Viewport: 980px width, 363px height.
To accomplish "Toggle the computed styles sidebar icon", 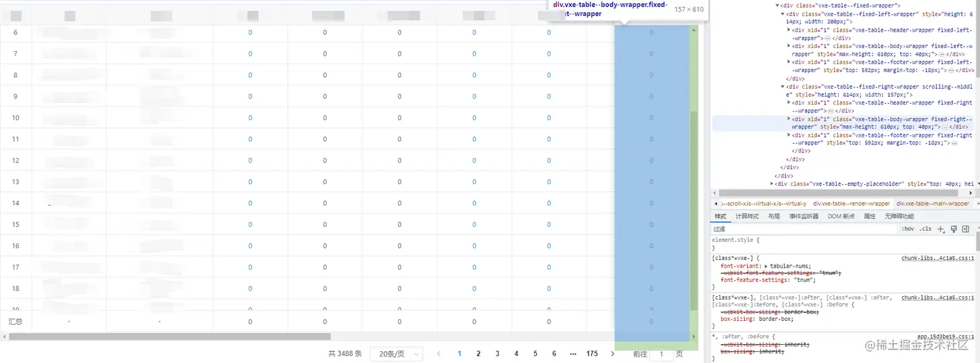I will coord(965,229).
